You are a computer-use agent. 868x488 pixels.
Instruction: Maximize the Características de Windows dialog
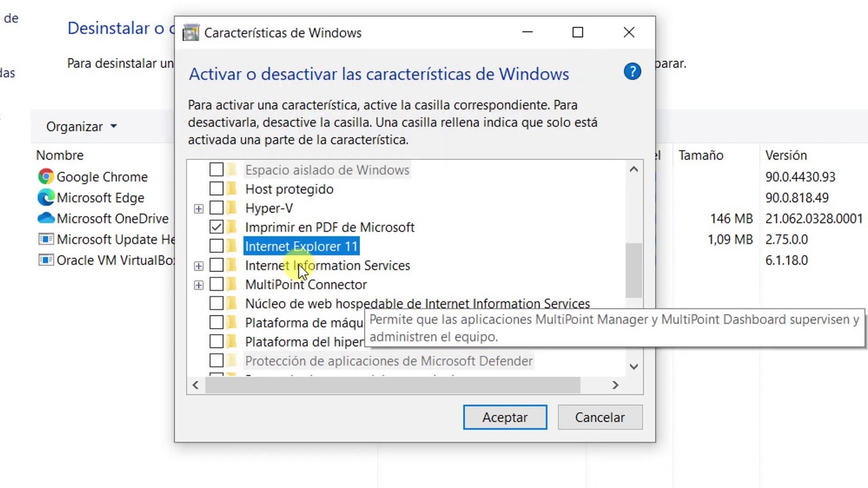[578, 33]
